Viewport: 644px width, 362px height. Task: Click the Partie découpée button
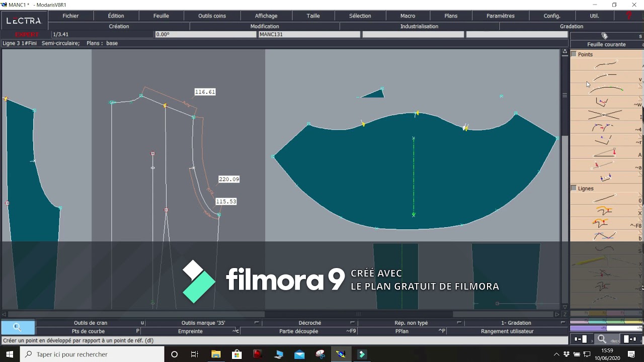pyautogui.click(x=299, y=331)
